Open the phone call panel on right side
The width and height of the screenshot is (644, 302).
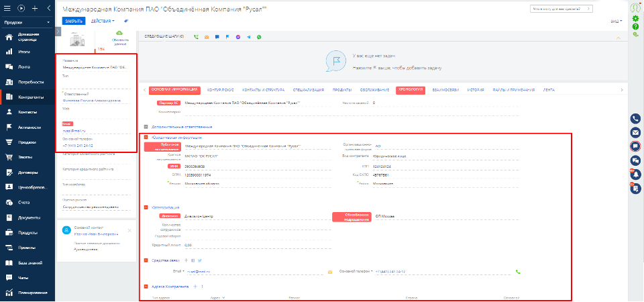click(x=635, y=119)
